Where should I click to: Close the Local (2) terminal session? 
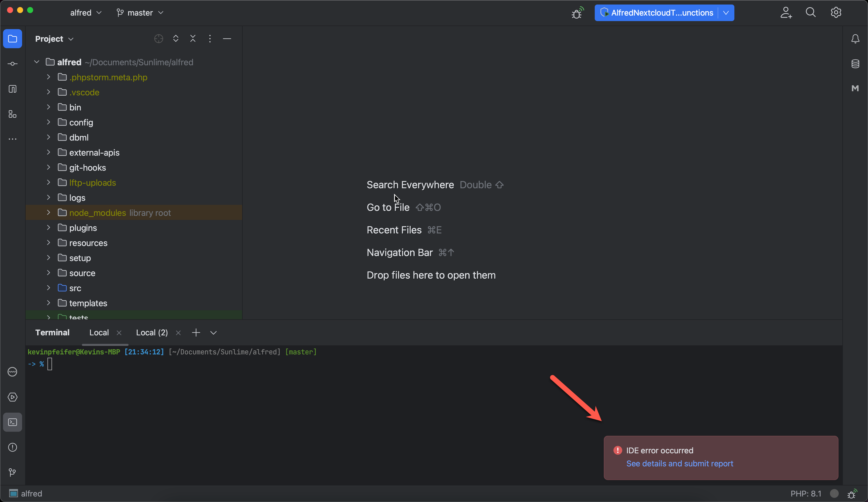tap(178, 333)
